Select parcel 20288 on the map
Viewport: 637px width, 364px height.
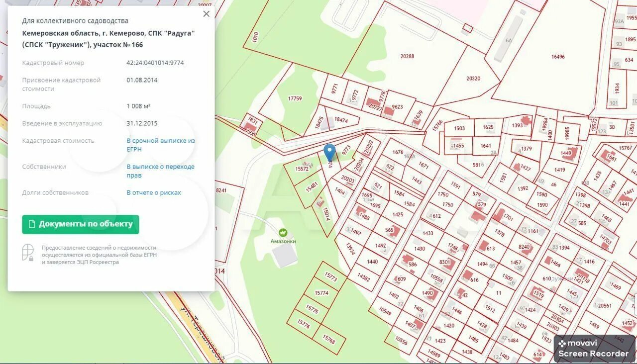(407, 56)
